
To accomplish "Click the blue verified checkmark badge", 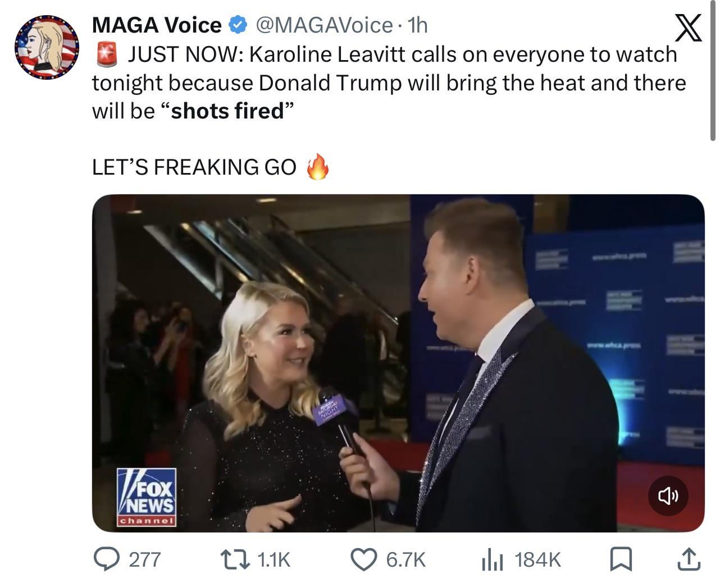I will click(238, 25).
